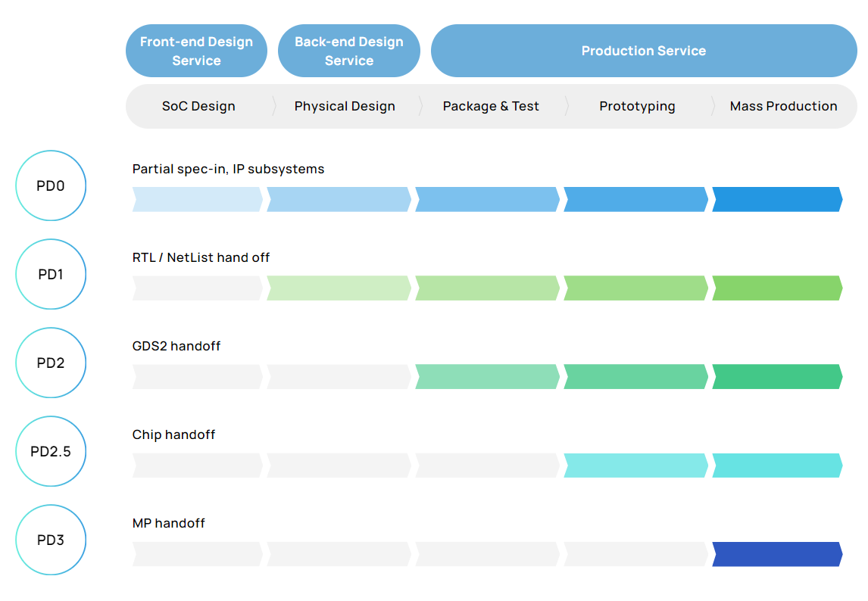
Task: Select the SoC Design stage
Action: [x=198, y=106]
